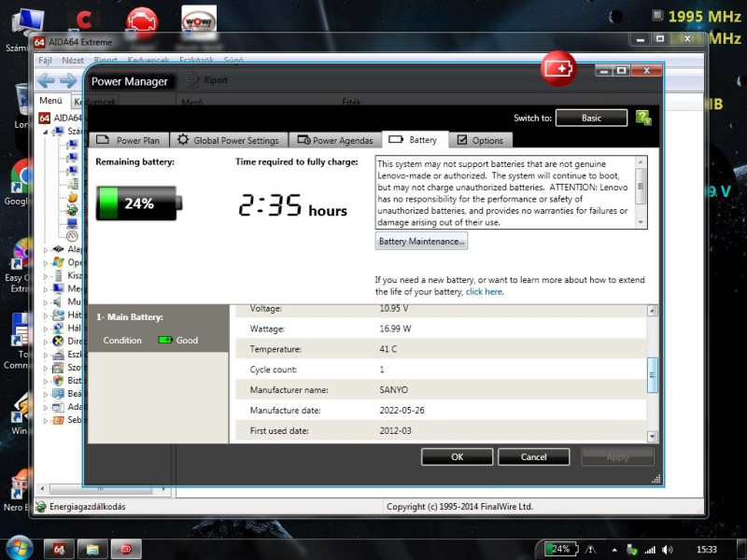Open the Fájl menu in AIDA64
This screenshot has width=747, height=560.
[x=45, y=60]
